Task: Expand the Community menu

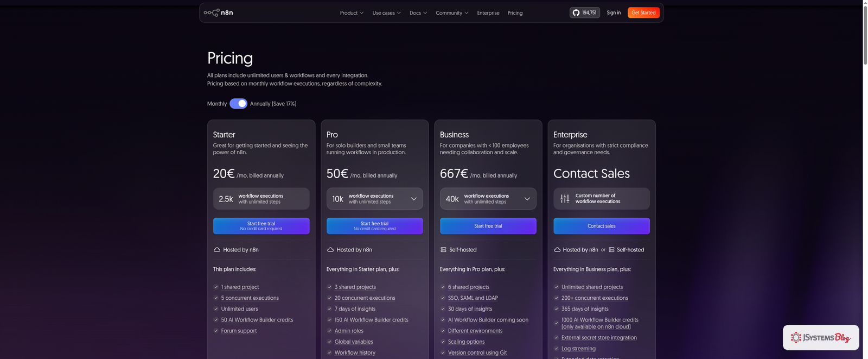Action: [452, 13]
